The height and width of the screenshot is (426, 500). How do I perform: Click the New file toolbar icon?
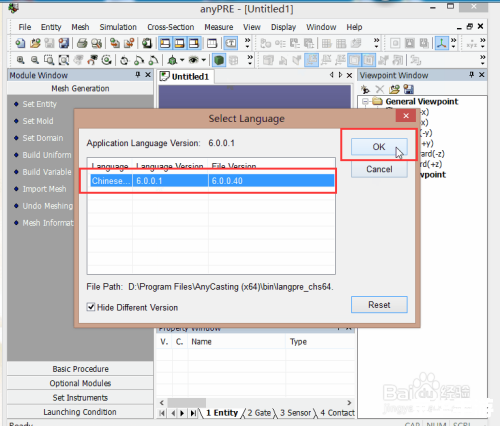pyautogui.click(x=20, y=43)
